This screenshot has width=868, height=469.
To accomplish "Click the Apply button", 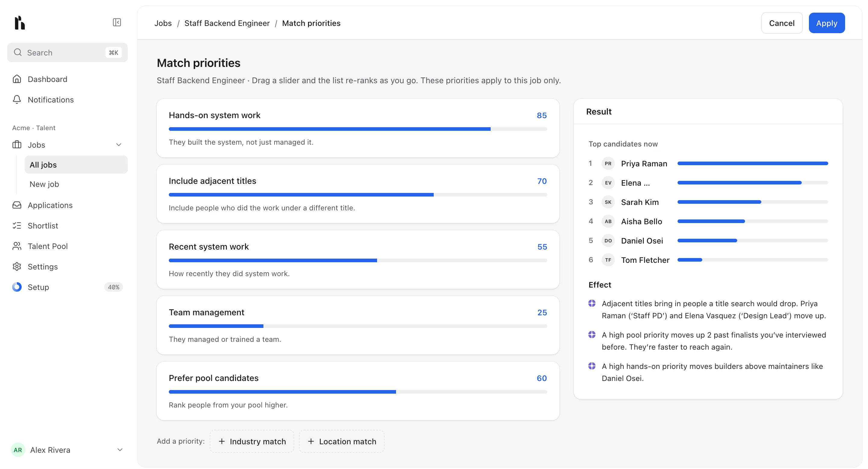I will [x=826, y=23].
